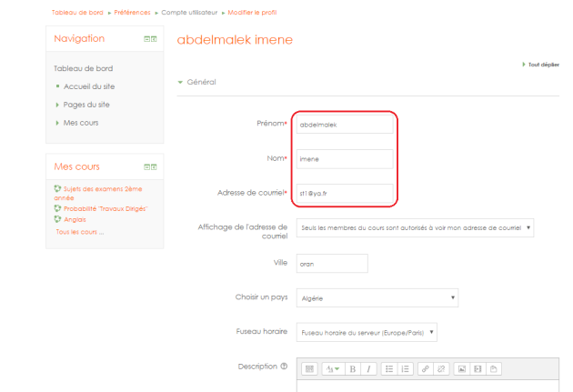
Task: Insert media file in the description
Action: [477, 369]
